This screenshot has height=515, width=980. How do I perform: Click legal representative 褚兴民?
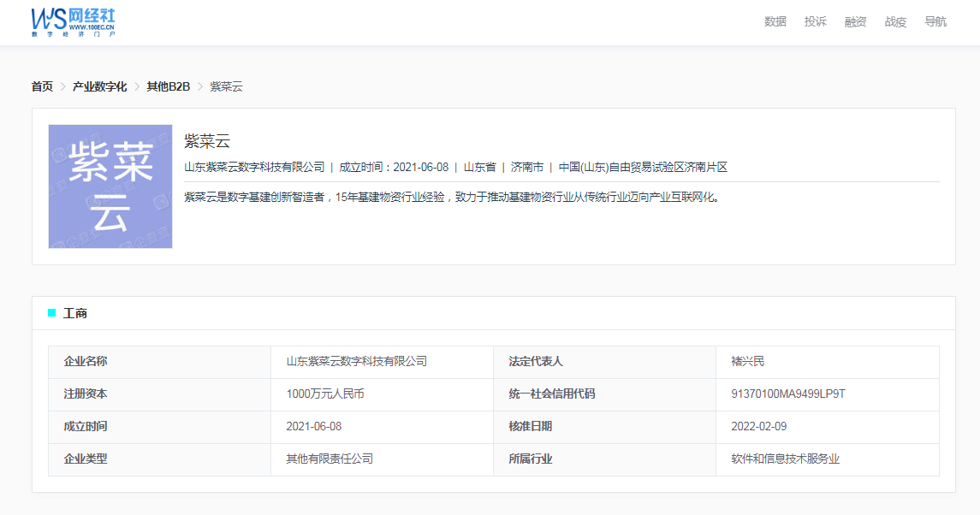point(747,361)
